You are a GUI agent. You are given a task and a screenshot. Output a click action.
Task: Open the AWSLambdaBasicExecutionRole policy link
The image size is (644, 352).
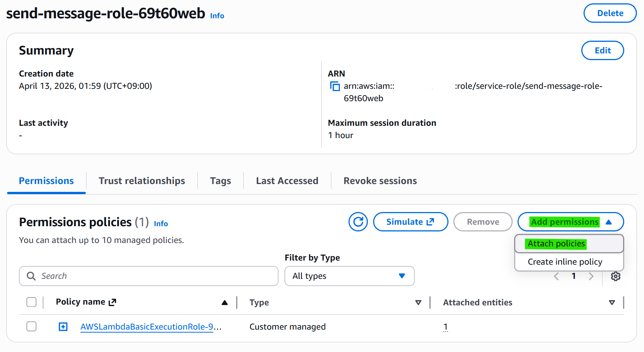tap(147, 327)
